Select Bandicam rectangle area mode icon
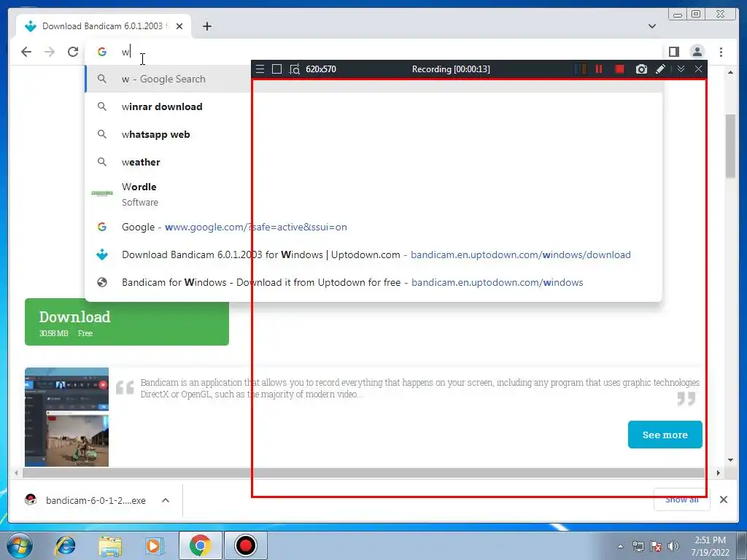The height and width of the screenshot is (560, 747). point(276,69)
